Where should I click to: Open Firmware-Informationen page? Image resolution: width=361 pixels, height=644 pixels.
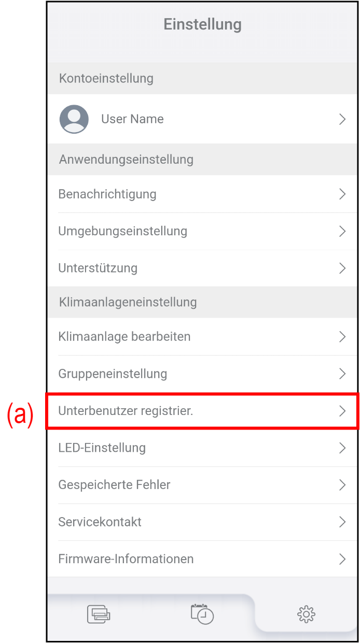[x=126, y=559]
